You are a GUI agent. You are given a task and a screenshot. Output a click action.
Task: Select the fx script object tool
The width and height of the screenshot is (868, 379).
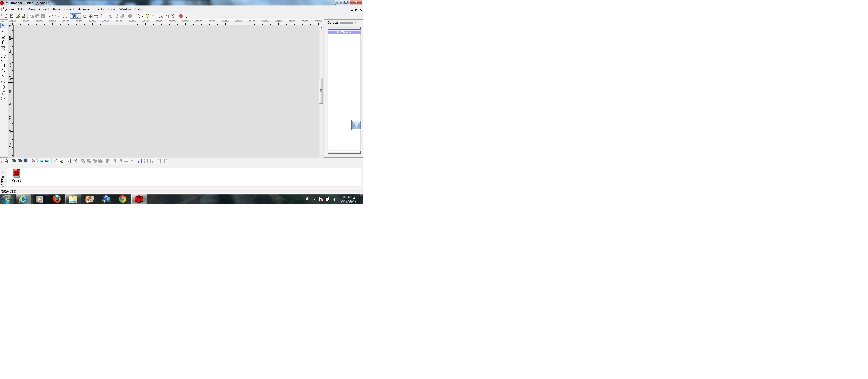[3, 71]
